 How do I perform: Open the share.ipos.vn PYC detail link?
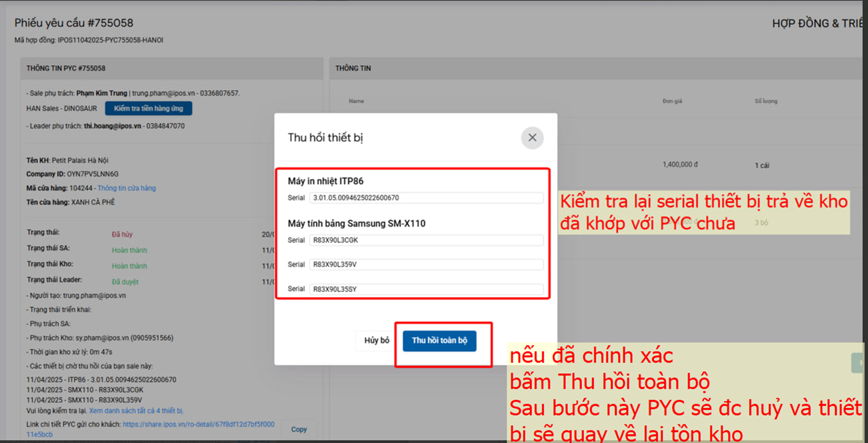151,429
